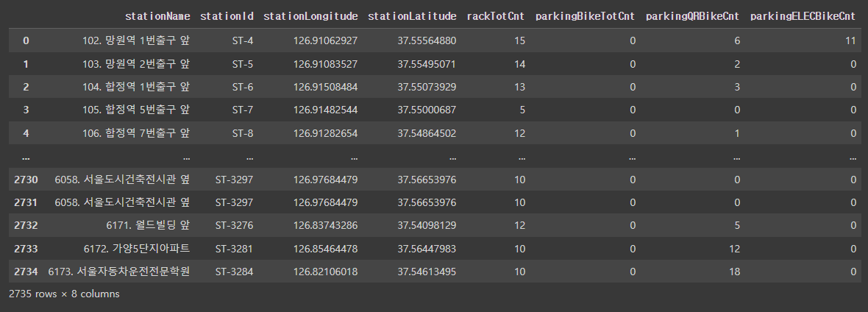Click the '2735 rows × 8 columns' summary text

[64, 294]
